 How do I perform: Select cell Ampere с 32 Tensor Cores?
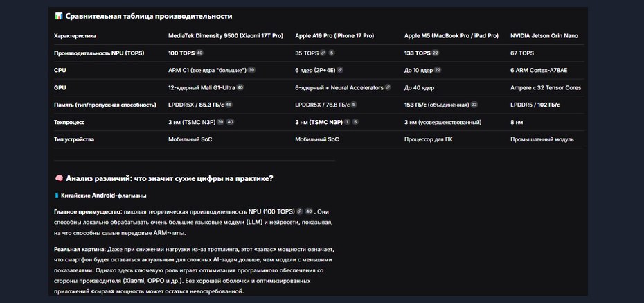(x=546, y=87)
